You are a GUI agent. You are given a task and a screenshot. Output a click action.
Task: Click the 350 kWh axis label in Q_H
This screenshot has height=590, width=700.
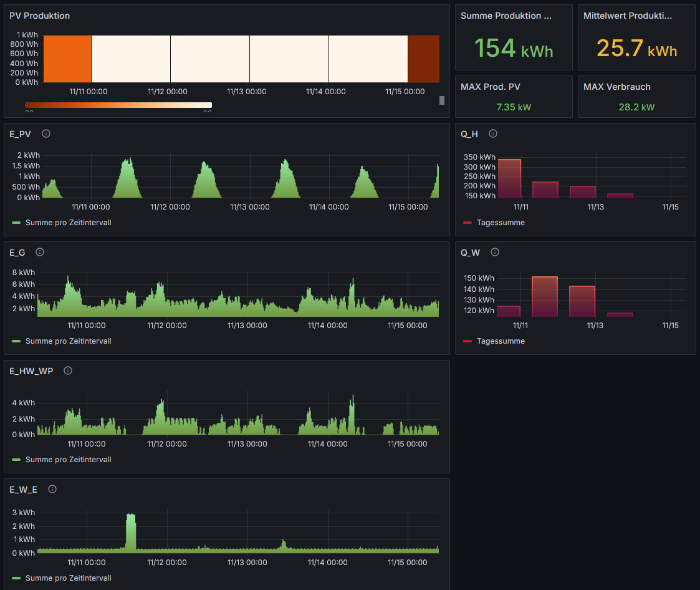click(x=479, y=157)
